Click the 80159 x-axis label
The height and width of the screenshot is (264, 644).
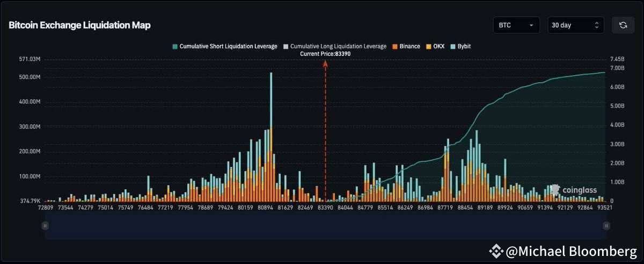pos(246,207)
